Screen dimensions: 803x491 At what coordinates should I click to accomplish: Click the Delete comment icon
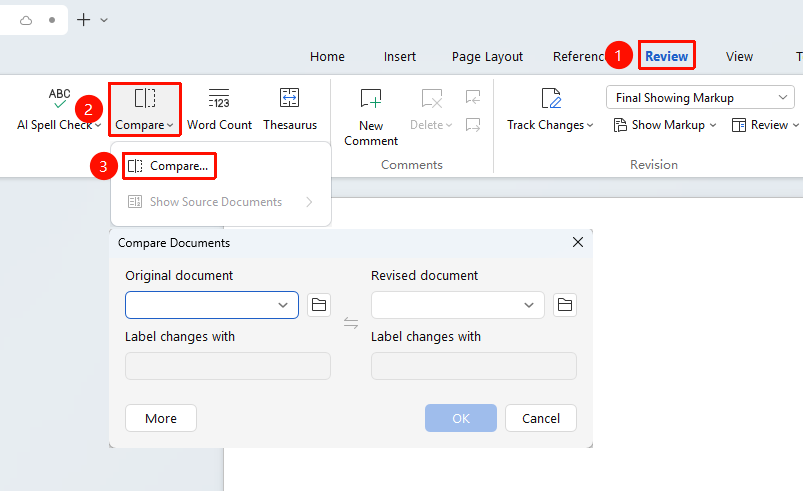(431, 98)
